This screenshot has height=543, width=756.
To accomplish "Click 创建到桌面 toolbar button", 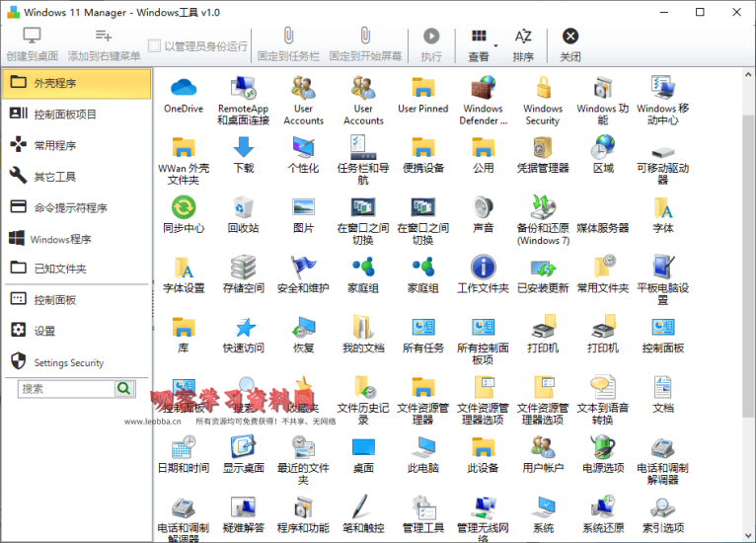I will click(33, 44).
